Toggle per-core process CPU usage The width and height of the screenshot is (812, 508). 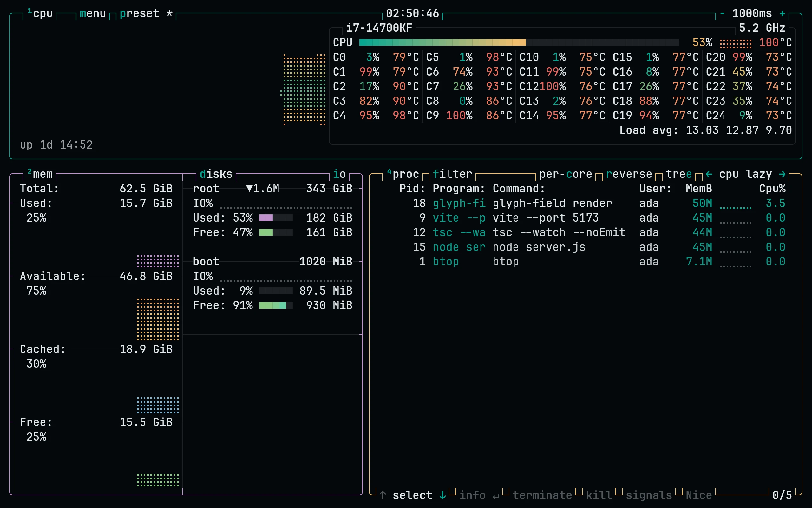point(566,174)
